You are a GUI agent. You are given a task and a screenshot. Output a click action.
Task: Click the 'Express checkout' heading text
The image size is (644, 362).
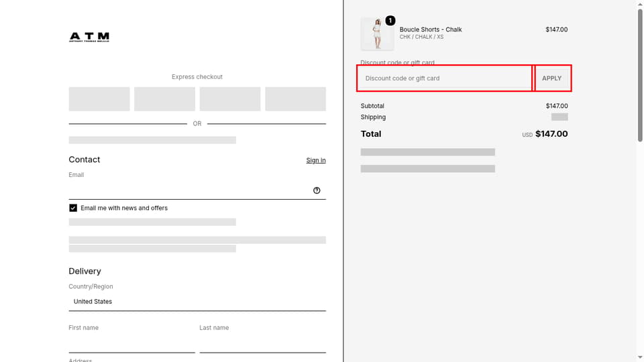point(197,76)
